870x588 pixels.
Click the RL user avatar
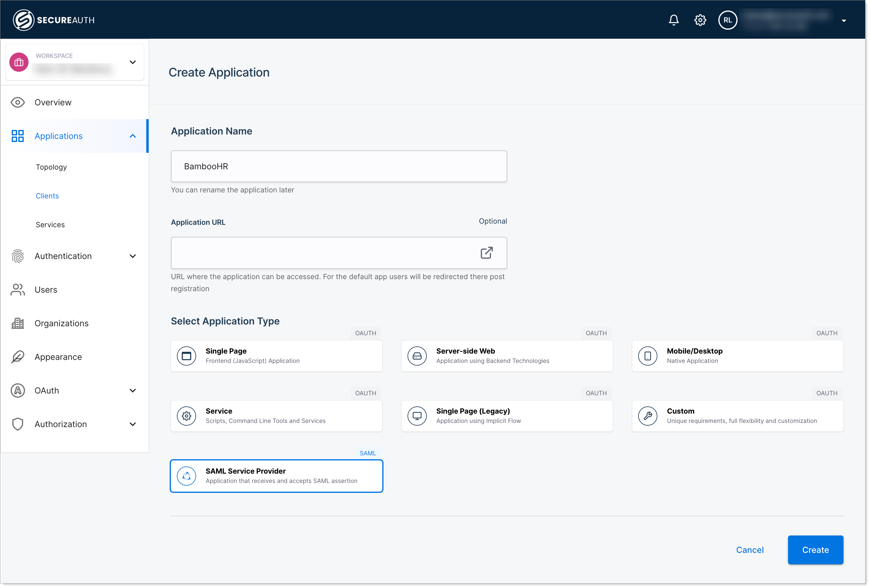tap(727, 20)
